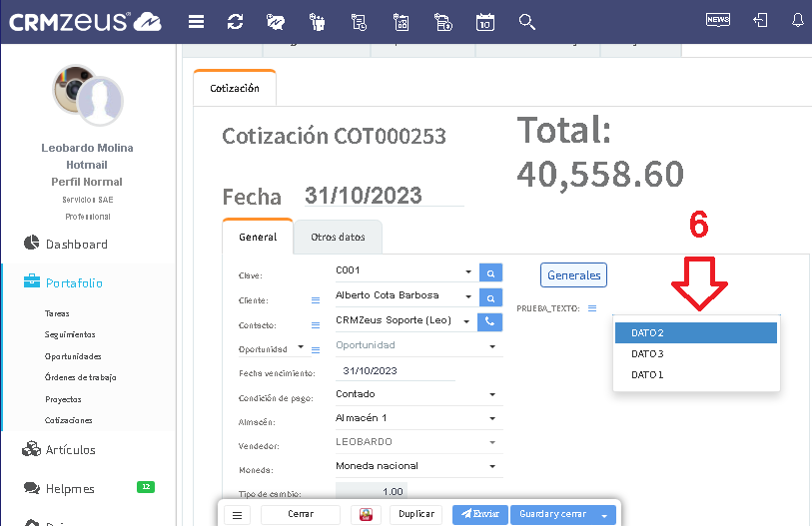812x526 pixels.
Task: Click the refresh sync icon
Action: click(236, 21)
